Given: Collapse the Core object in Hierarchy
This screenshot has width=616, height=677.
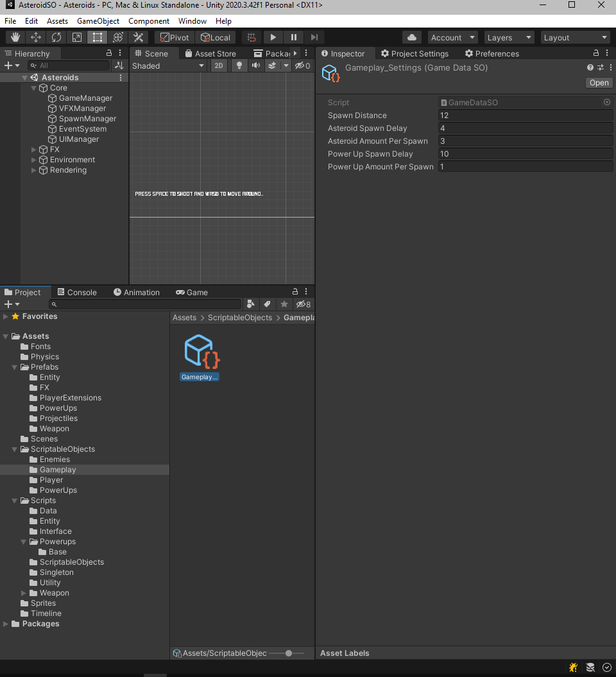Looking at the screenshot, I should click(33, 88).
